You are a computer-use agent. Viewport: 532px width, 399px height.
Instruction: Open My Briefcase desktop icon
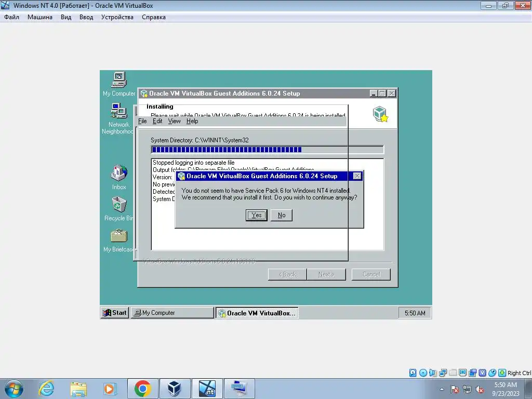pos(118,240)
